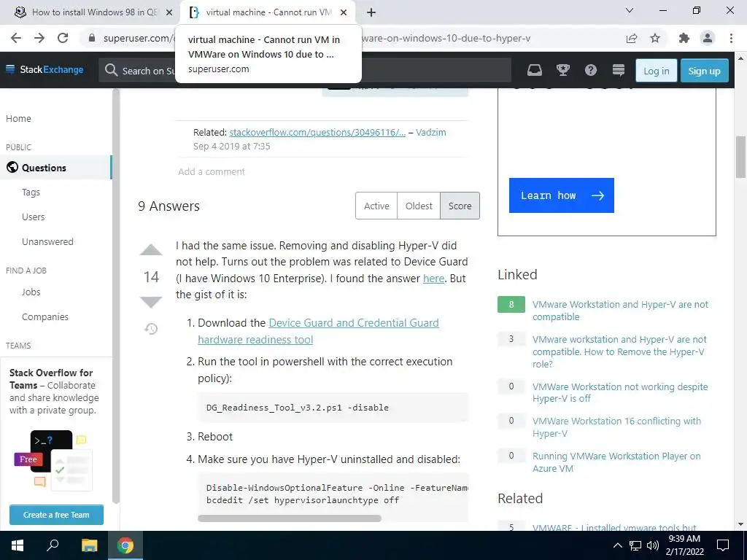Open Vadzim's user profile link

pos(430,133)
